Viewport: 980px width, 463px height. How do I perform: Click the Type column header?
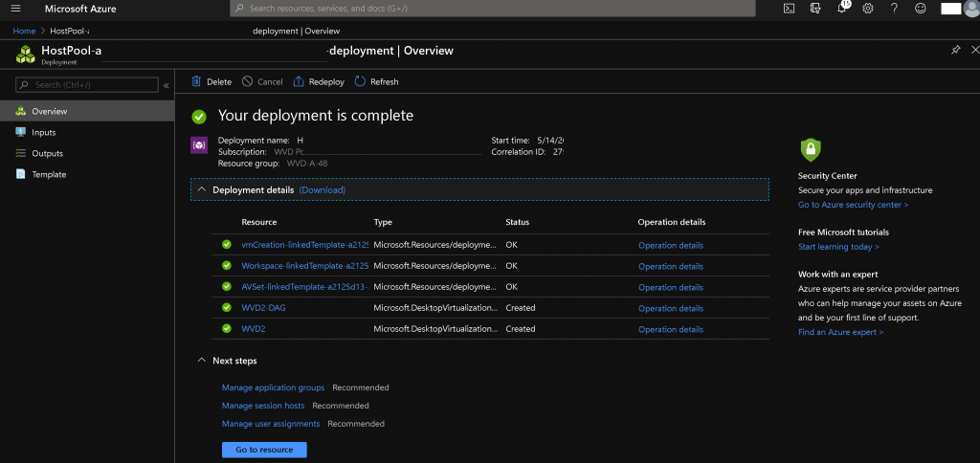[x=383, y=223]
